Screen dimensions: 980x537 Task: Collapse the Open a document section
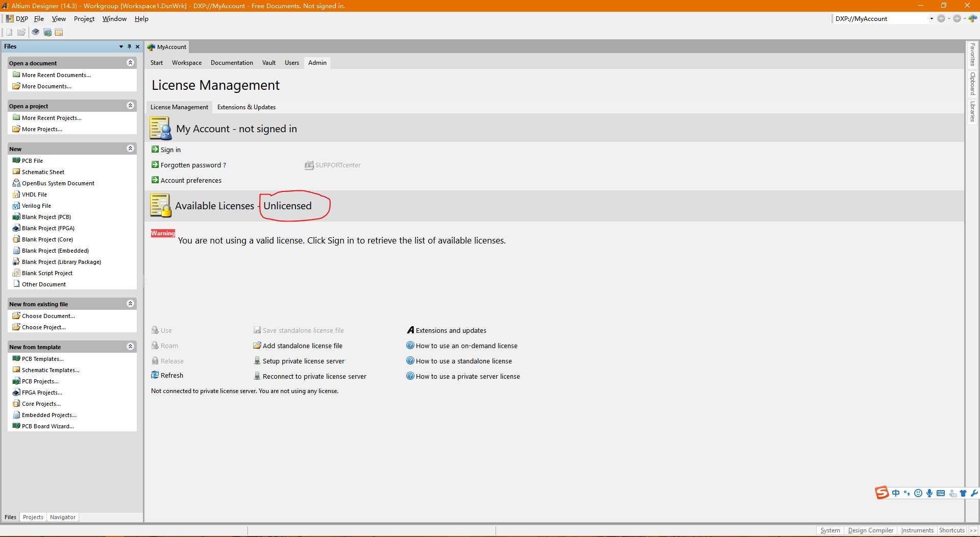(130, 63)
